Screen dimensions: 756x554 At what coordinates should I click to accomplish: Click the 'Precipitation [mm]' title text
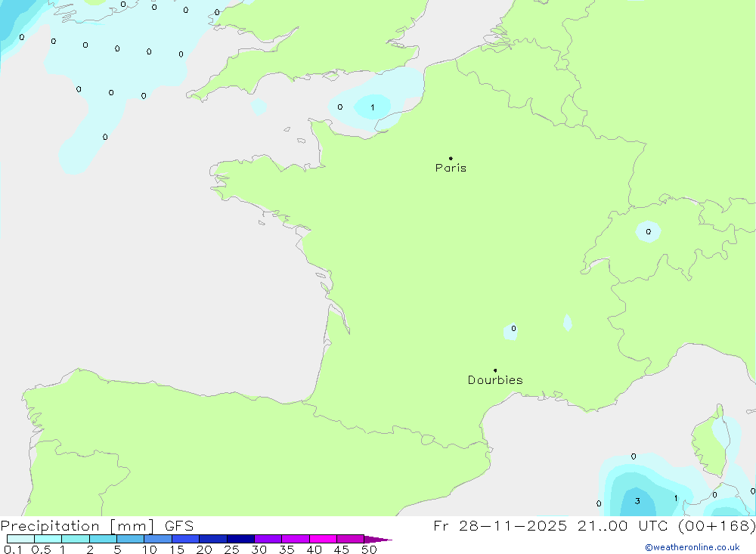pyautogui.click(x=78, y=526)
